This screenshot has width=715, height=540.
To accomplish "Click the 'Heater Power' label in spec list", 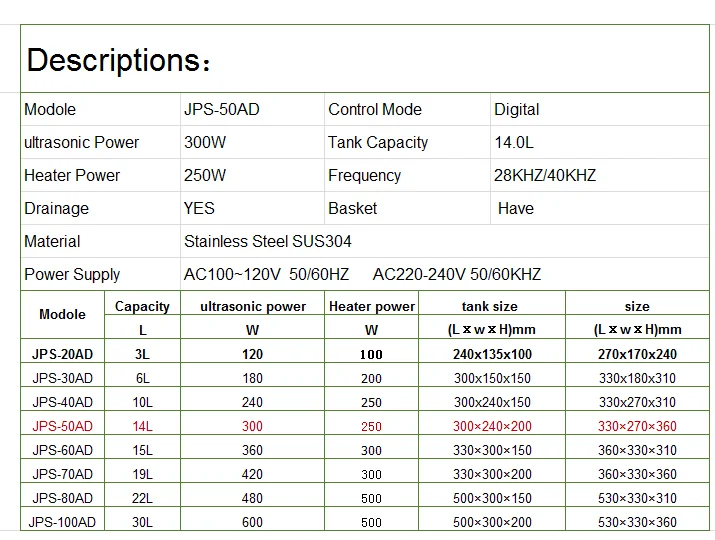I will [72, 176].
